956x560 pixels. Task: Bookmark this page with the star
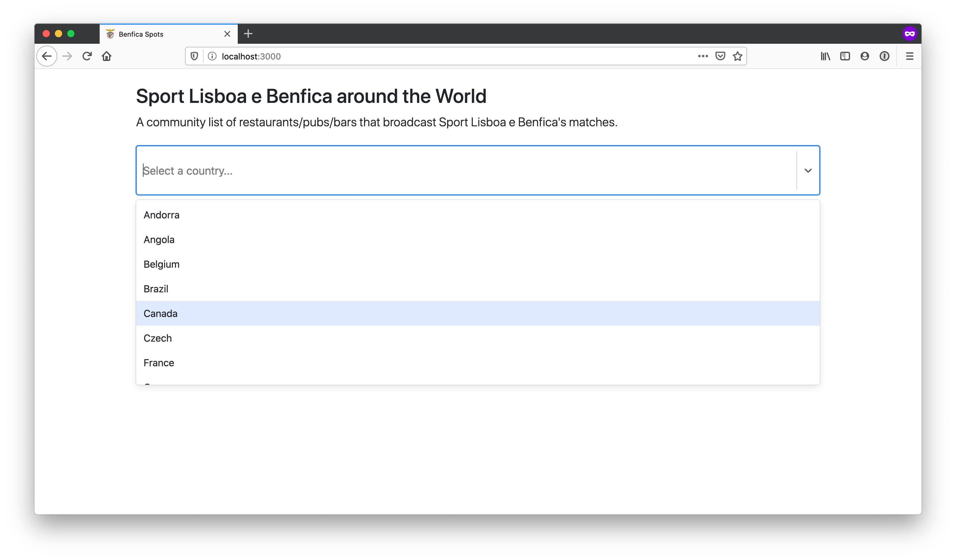click(x=738, y=56)
